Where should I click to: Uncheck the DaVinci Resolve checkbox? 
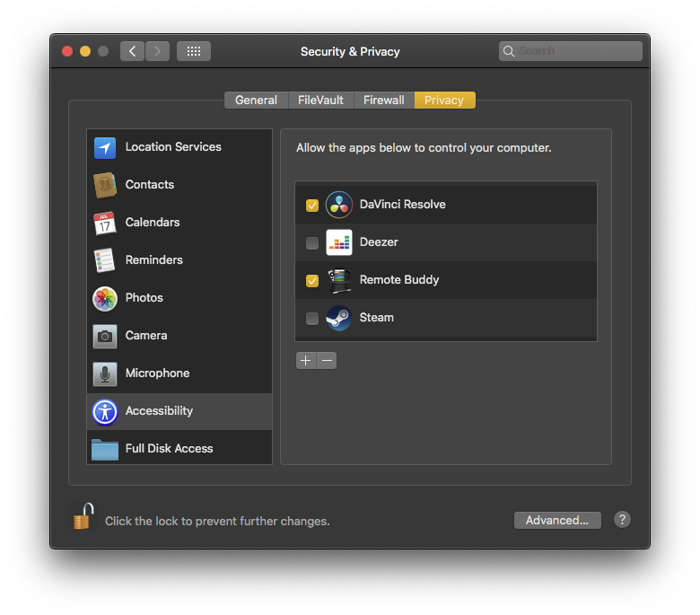[312, 205]
